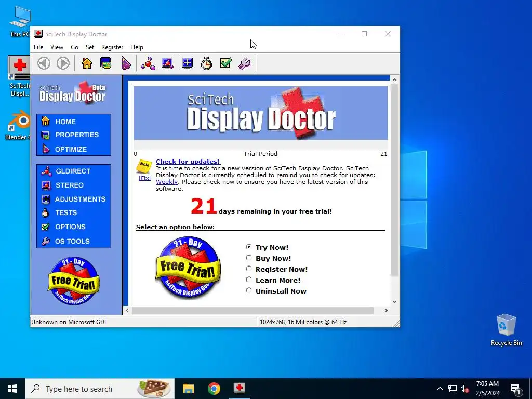Click the muted volume tray icon
The height and width of the screenshot is (399, 532).
click(464, 389)
